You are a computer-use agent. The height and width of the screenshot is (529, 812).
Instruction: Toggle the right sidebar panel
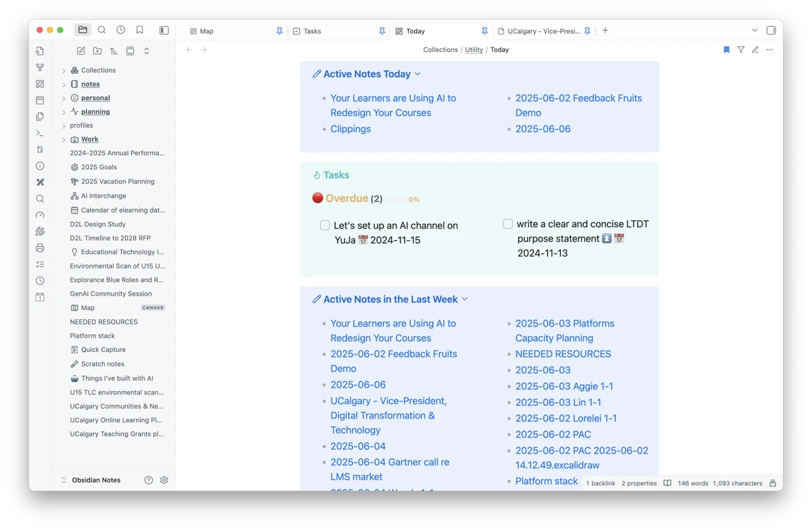click(771, 30)
